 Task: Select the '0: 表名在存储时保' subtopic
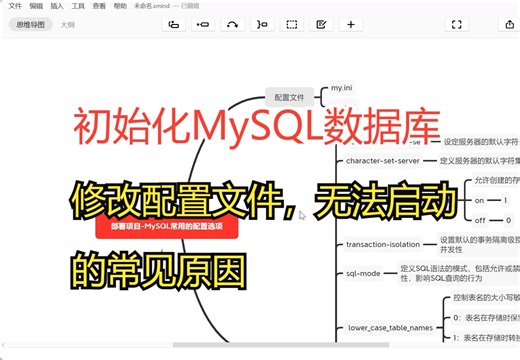click(486, 318)
